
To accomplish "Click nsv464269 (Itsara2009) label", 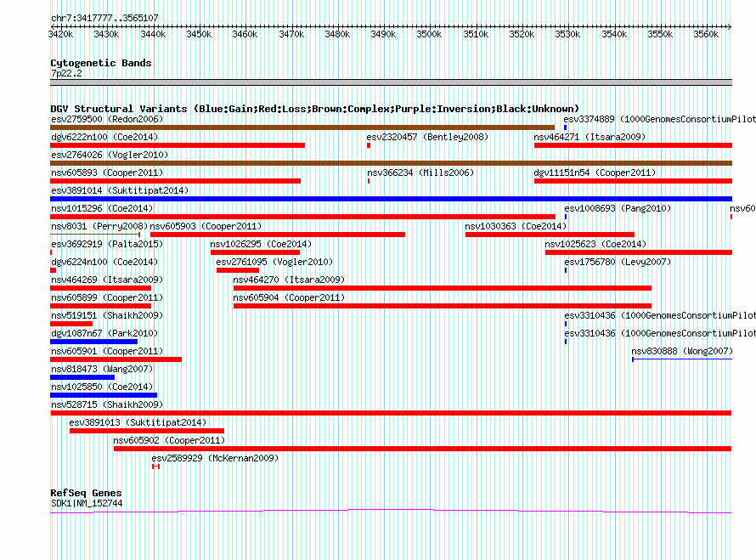I will coord(107,280).
